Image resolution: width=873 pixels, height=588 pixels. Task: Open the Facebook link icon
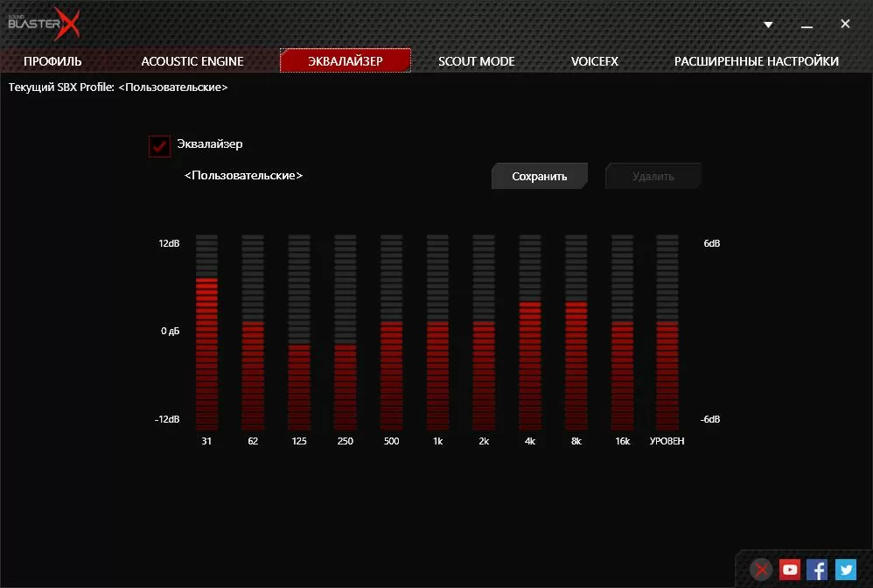(817, 570)
